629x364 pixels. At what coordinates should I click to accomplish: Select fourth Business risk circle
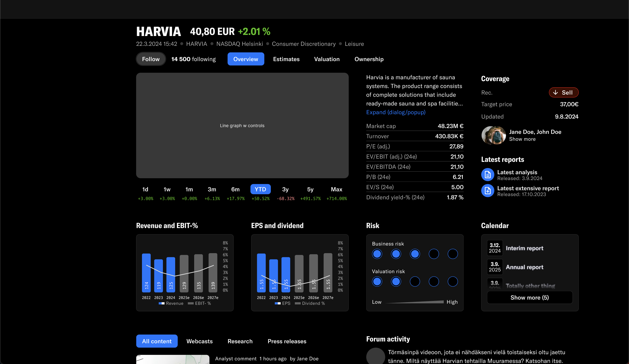pos(434,254)
